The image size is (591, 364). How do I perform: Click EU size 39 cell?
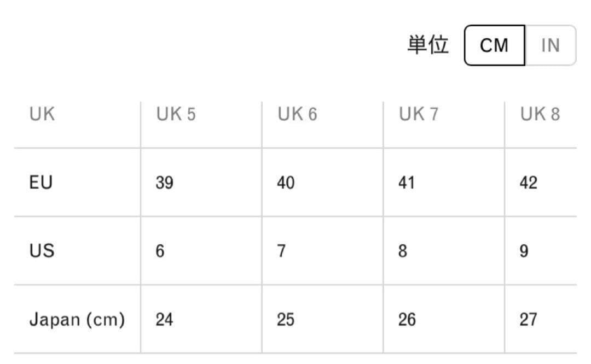164,183
